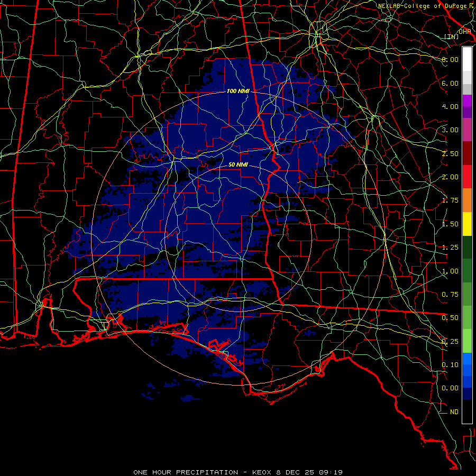Viewport: 476px width, 476px height.
Task: Select the 6.00 legend value
Action: click(x=450, y=83)
